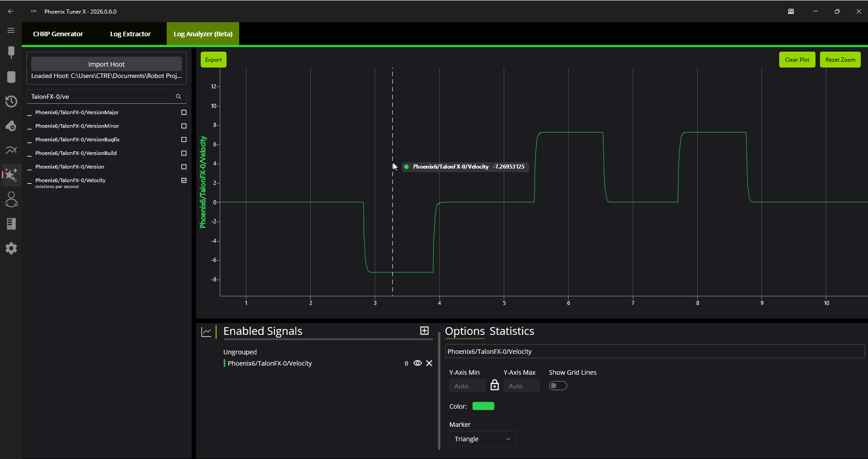Click the signal name field in Options
This screenshot has height=459, width=868.
(x=655, y=352)
